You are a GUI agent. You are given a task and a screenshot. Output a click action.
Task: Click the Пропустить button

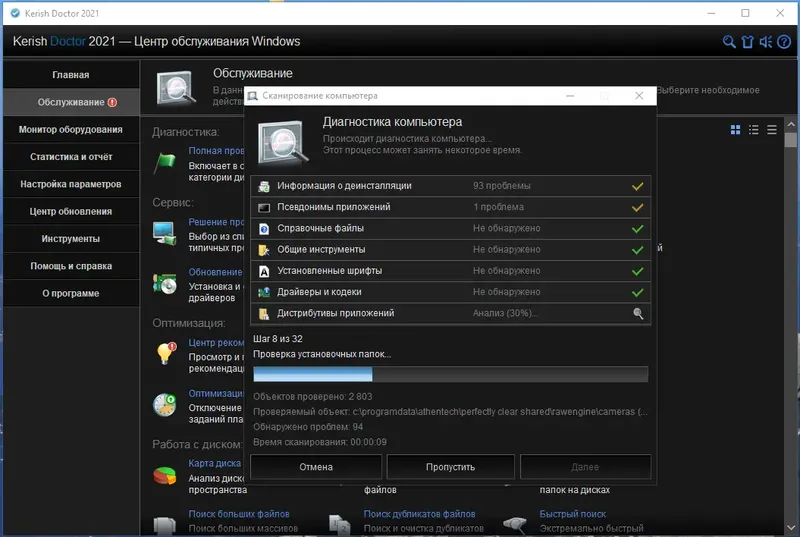tap(451, 467)
